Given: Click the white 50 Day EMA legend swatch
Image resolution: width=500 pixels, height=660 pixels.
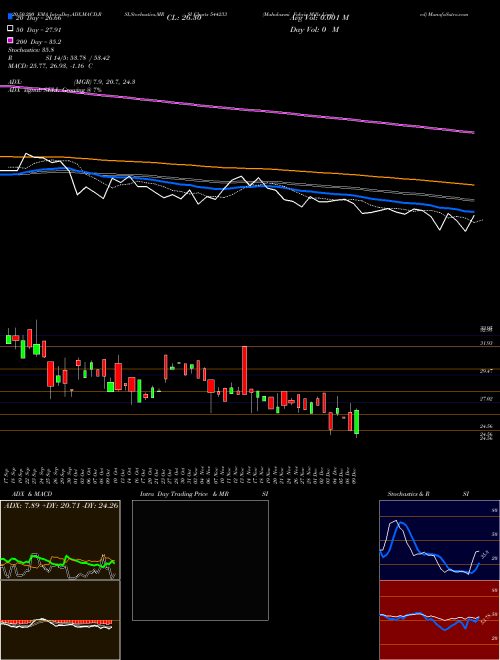Looking at the screenshot, I should (10, 29).
